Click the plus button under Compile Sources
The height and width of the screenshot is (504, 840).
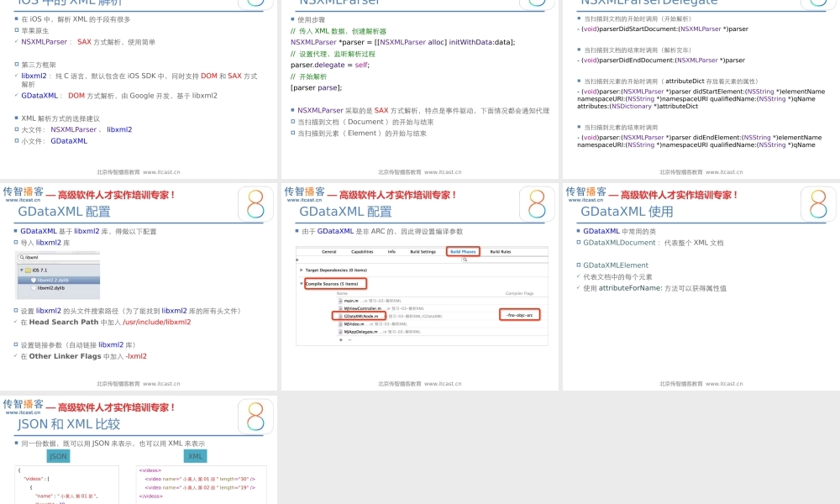click(340, 340)
